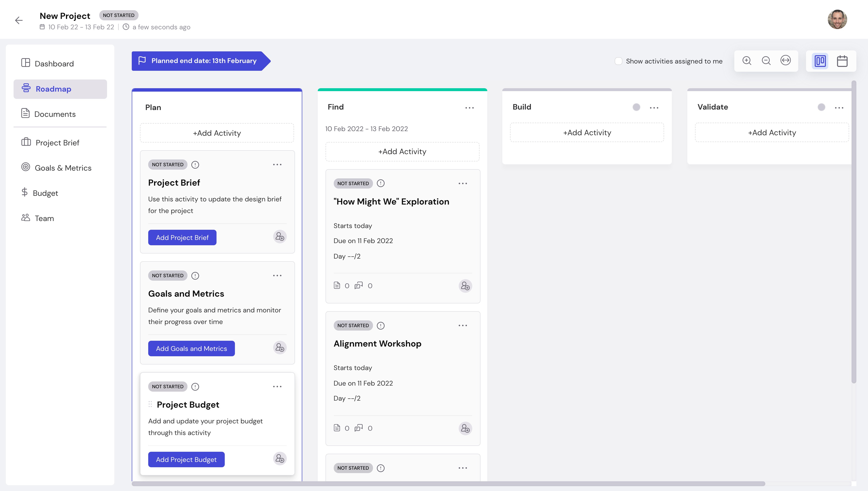Assign member to Project Brief card
The image size is (868, 491).
click(280, 237)
